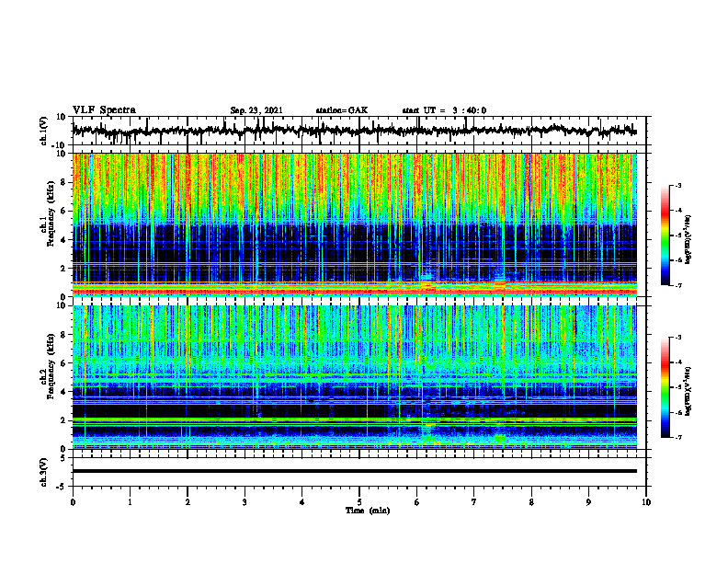Click the flat black ch.3 trace
Screen dimensions: 728x563
pos(354,471)
